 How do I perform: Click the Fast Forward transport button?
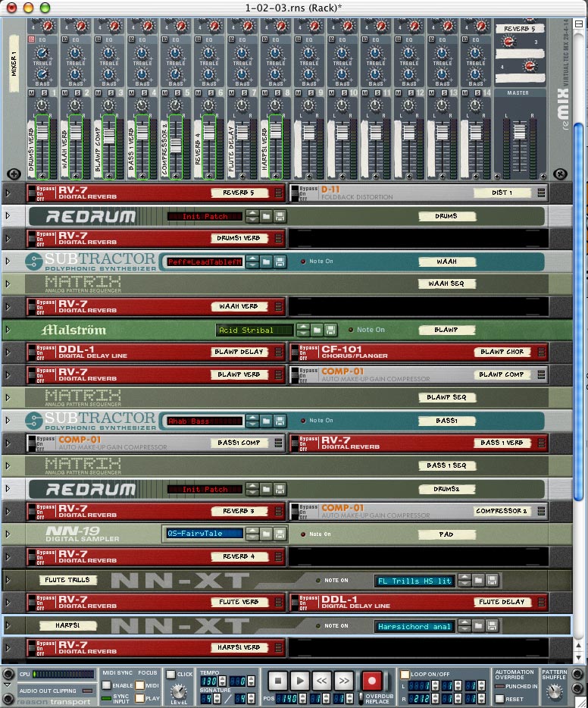[x=343, y=681]
